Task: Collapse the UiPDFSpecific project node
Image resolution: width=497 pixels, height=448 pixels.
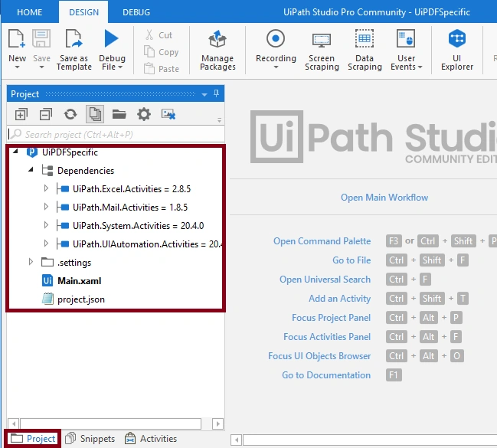Action: point(15,152)
